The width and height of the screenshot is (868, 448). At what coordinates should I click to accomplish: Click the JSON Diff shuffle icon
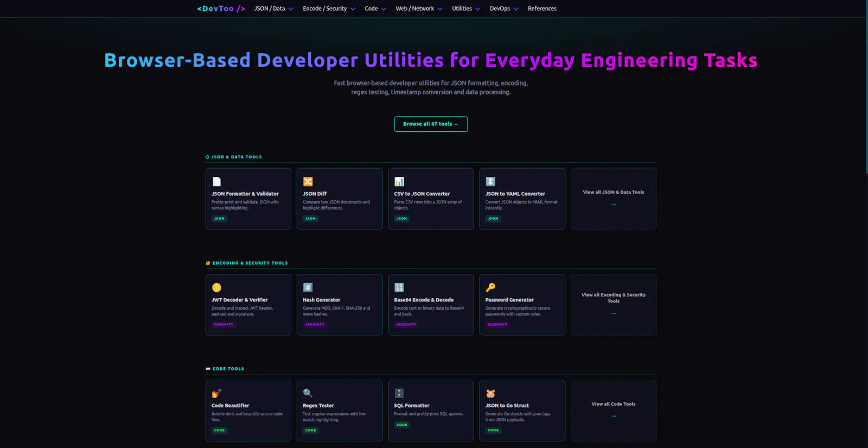(308, 182)
